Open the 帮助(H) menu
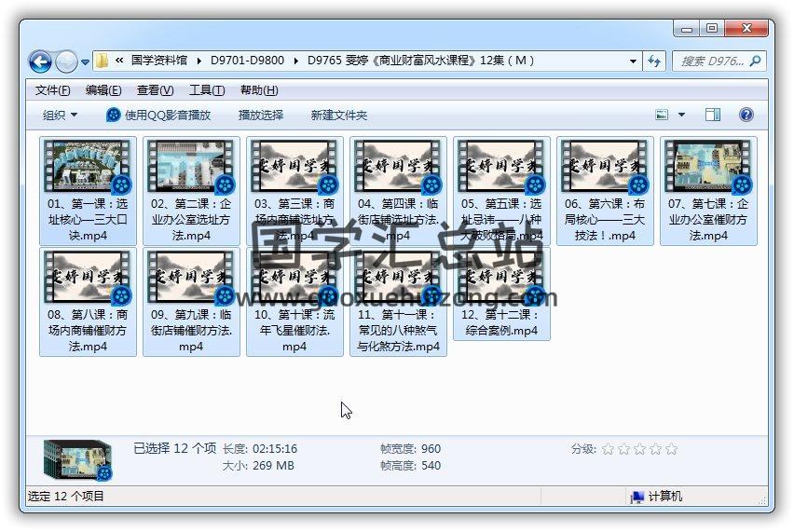This screenshot has height=532, width=794. [x=259, y=90]
